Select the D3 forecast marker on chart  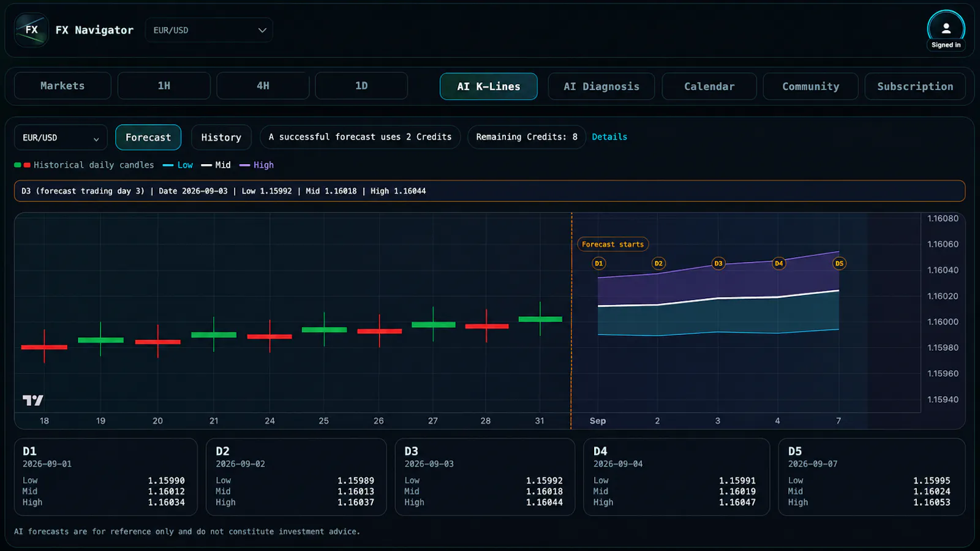pyautogui.click(x=718, y=263)
